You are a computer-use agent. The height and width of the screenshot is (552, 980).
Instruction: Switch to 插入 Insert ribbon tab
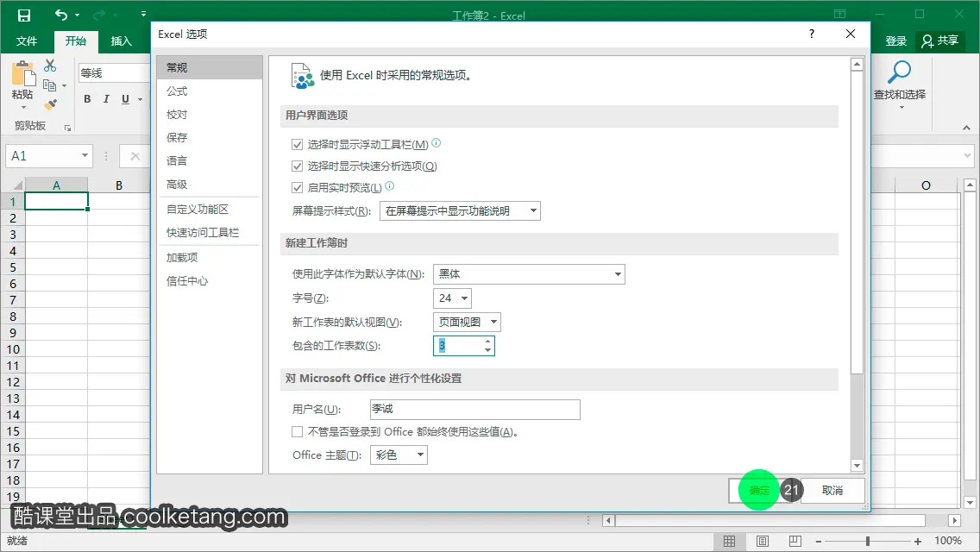point(122,41)
